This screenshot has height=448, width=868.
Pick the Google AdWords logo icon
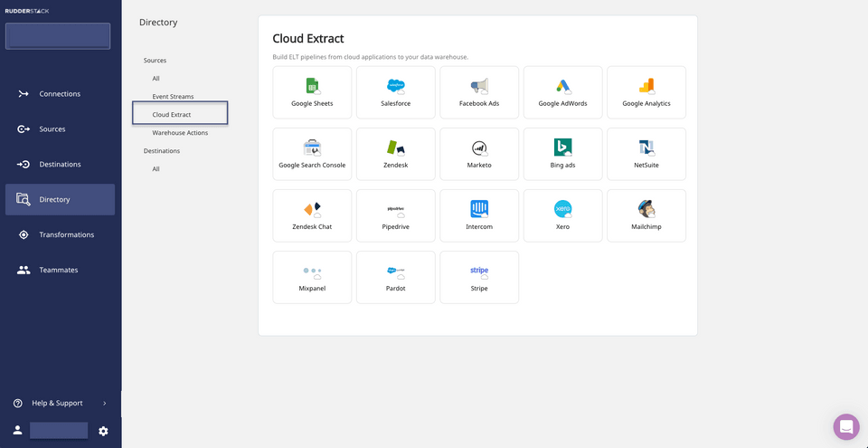(563, 87)
